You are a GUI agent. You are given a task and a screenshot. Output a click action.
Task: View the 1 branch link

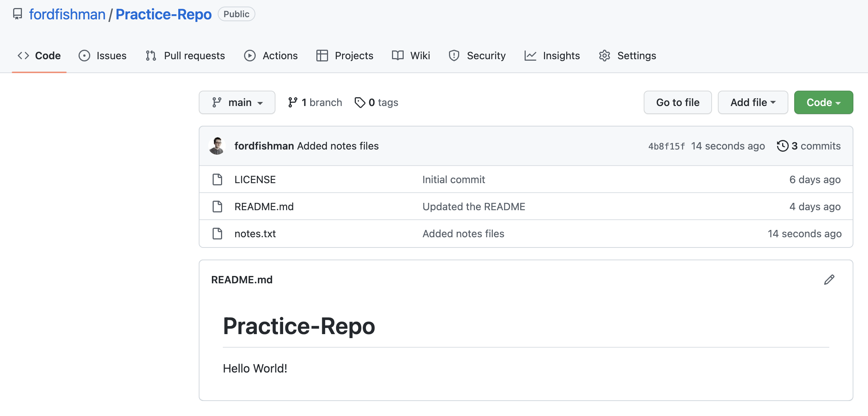tap(315, 102)
